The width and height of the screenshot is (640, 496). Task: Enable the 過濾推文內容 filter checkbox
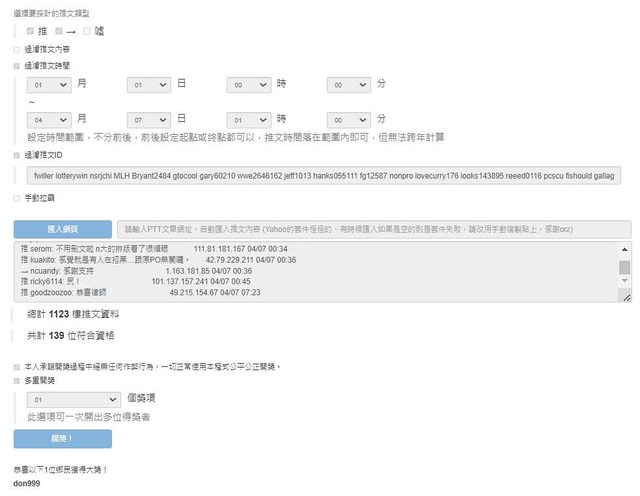tap(16, 48)
